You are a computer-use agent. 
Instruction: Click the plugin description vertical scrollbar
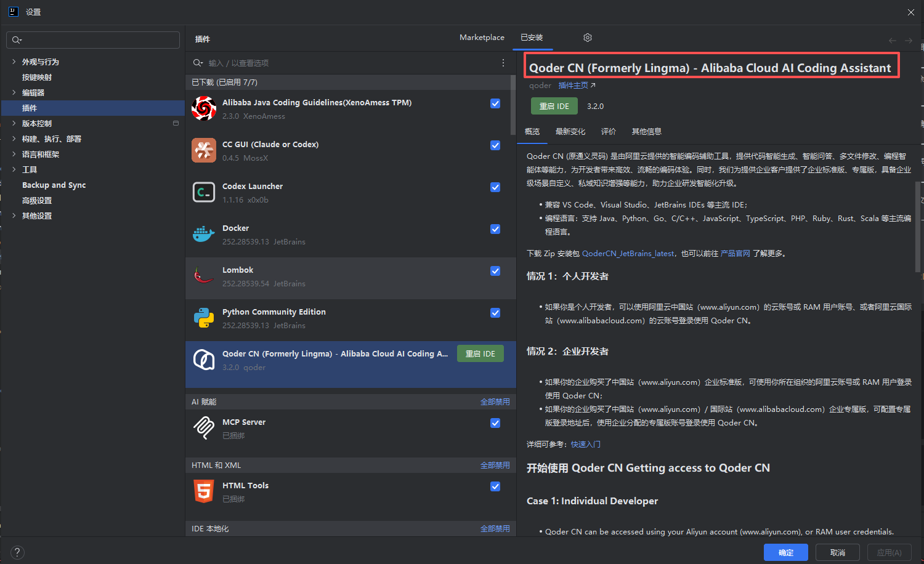pos(918,226)
